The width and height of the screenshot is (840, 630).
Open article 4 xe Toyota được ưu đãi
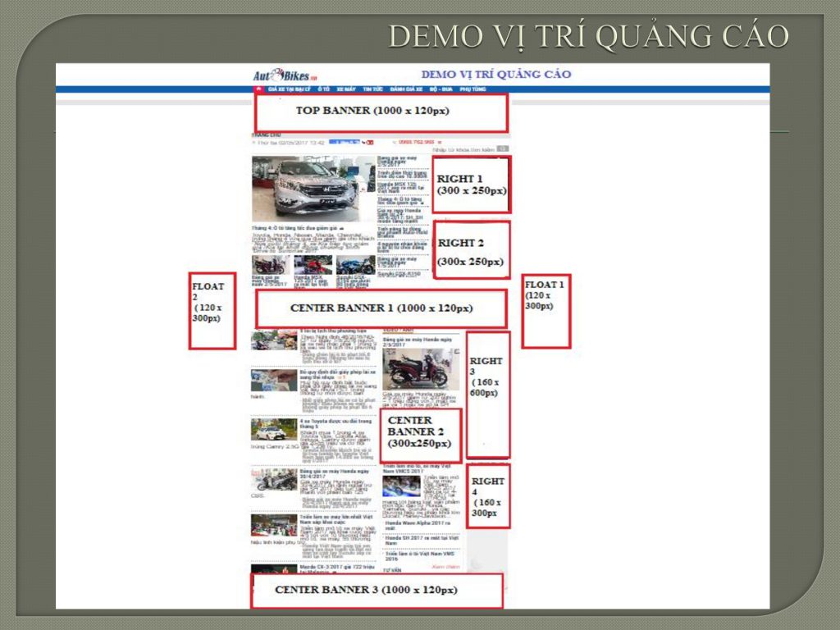[336, 424]
